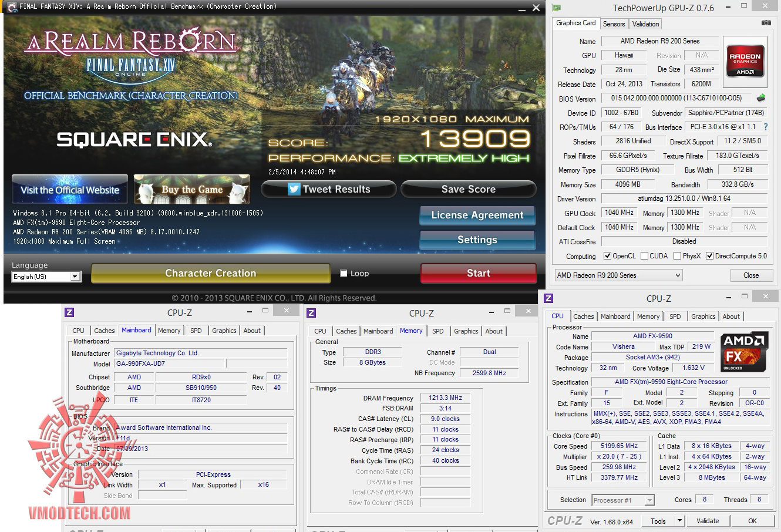Viewport: 781px width, 532px height.
Task: Switch to the Validation tab in GPU-Z
Action: 645,24
